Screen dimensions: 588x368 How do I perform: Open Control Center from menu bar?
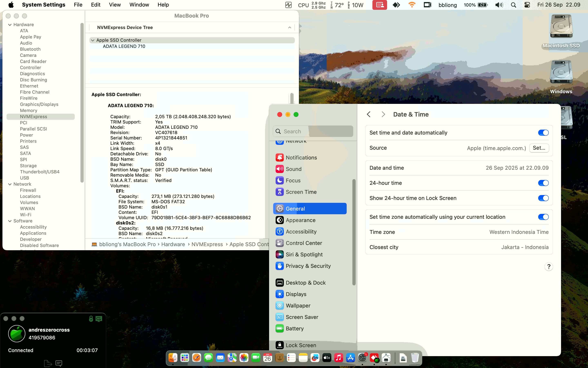[527, 5]
